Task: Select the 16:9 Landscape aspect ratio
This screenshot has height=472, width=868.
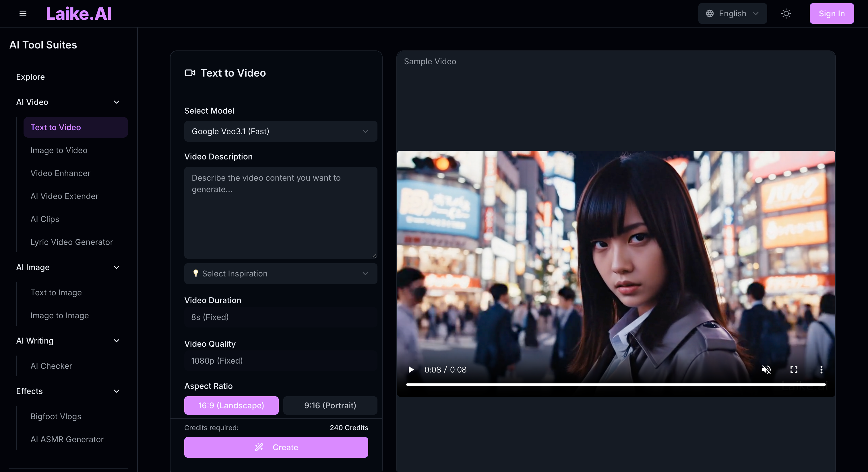Action: click(x=231, y=405)
